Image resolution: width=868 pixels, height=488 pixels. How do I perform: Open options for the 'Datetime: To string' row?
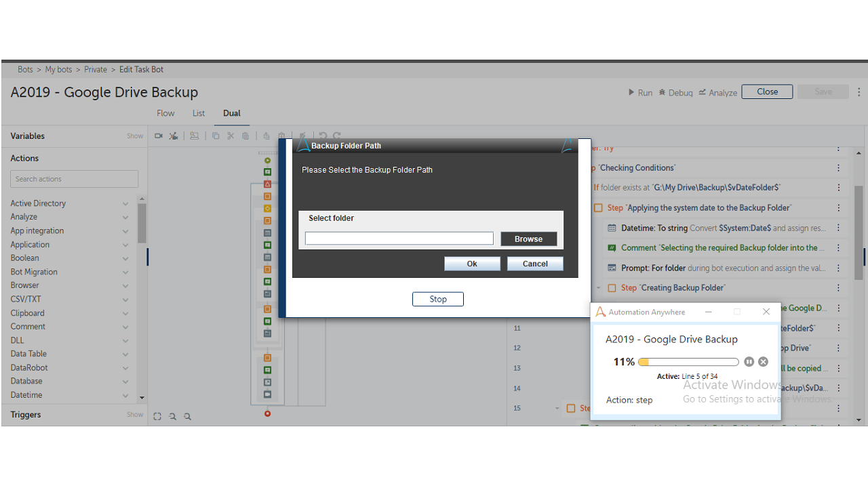[x=839, y=228]
